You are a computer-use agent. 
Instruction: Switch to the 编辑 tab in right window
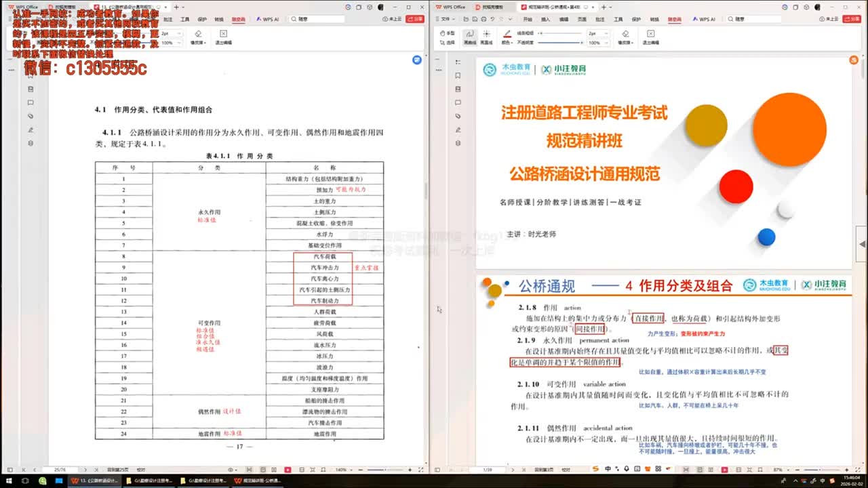click(x=564, y=20)
